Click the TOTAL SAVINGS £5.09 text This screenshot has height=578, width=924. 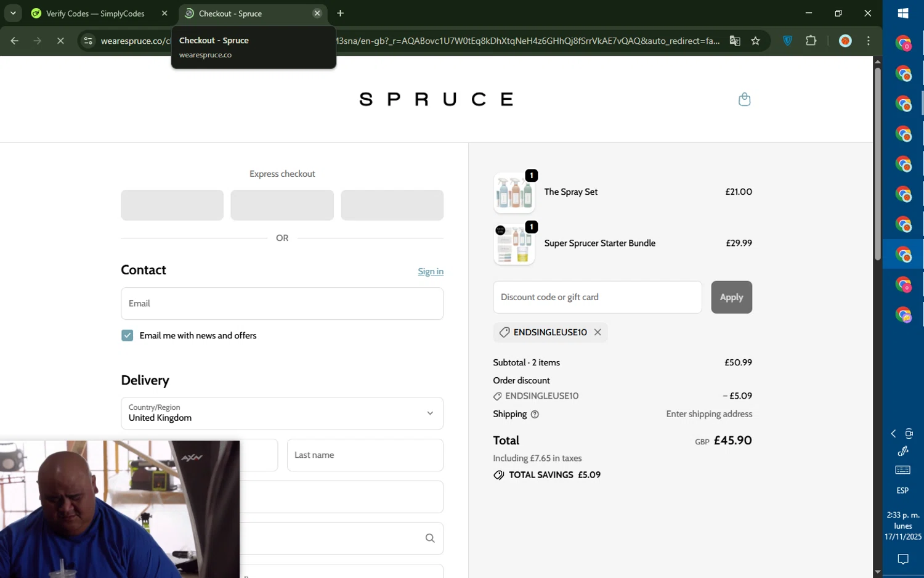554,475
